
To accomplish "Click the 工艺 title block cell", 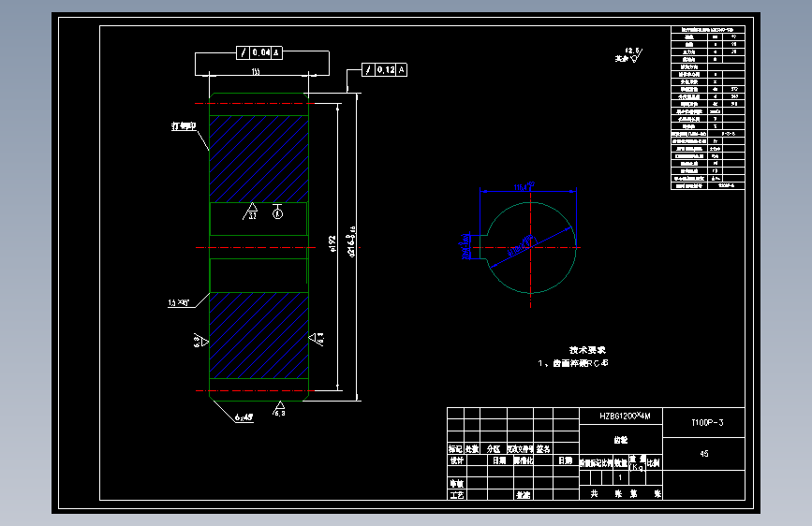I will [457, 495].
